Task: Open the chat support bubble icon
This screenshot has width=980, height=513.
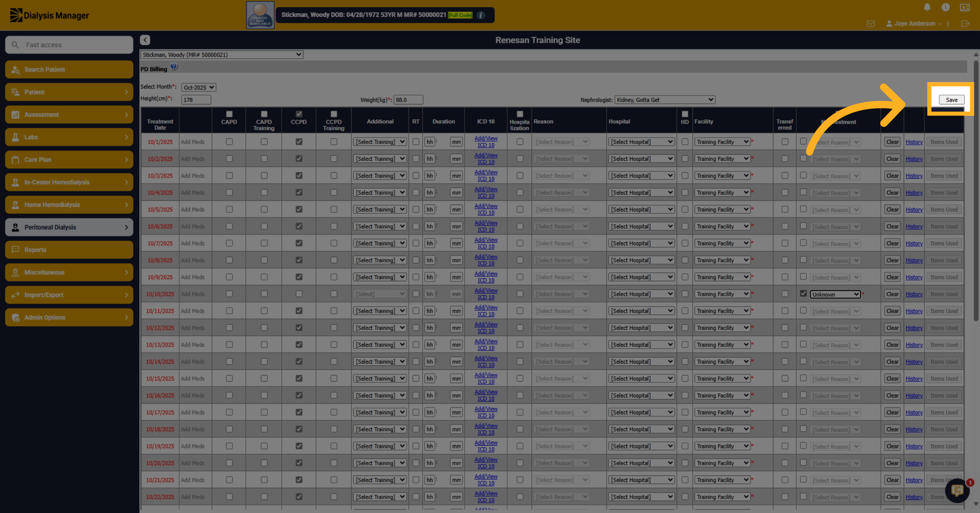Action: pos(957,490)
